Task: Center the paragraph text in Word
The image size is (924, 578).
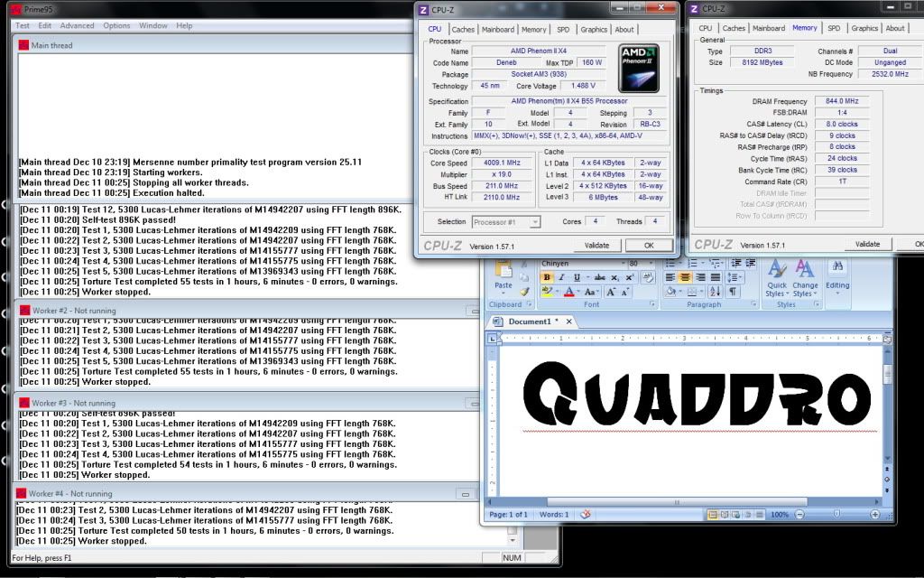Action: point(685,277)
